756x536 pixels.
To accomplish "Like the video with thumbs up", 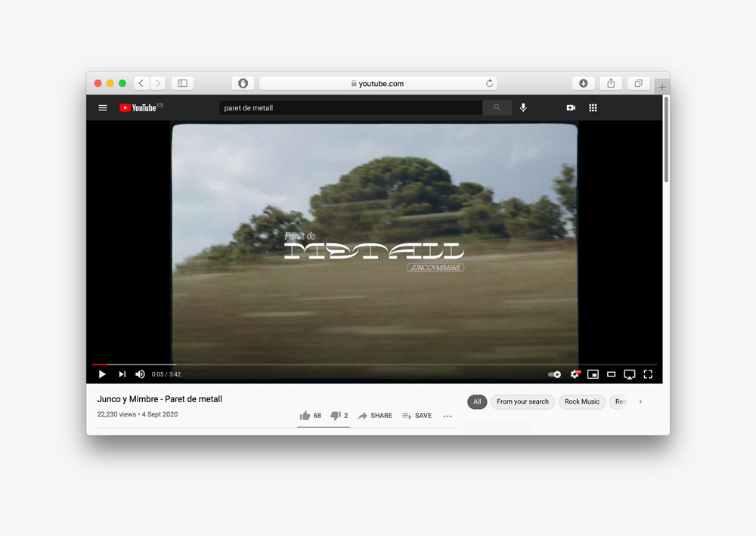I will click(x=310, y=416).
